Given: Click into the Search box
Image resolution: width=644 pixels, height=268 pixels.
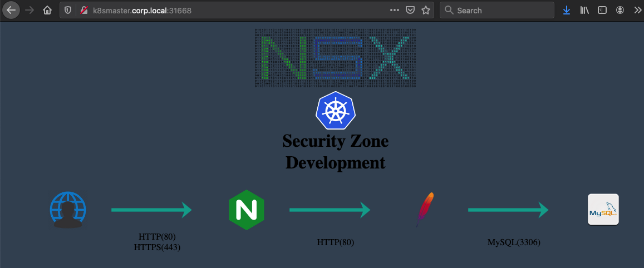Looking at the screenshot, I should point(497,10).
